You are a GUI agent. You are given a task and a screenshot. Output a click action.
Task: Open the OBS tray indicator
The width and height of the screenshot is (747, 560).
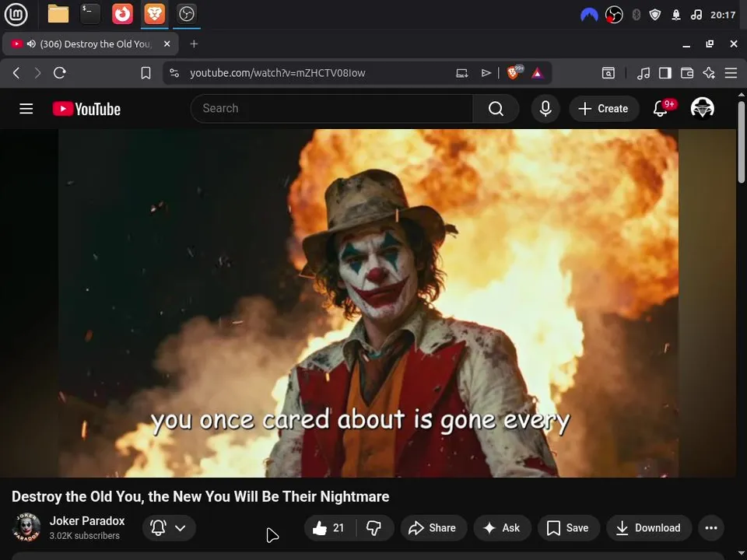tap(614, 15)
